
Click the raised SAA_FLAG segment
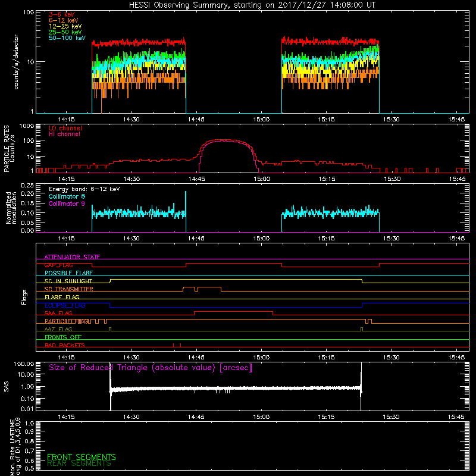pos(233,311)
